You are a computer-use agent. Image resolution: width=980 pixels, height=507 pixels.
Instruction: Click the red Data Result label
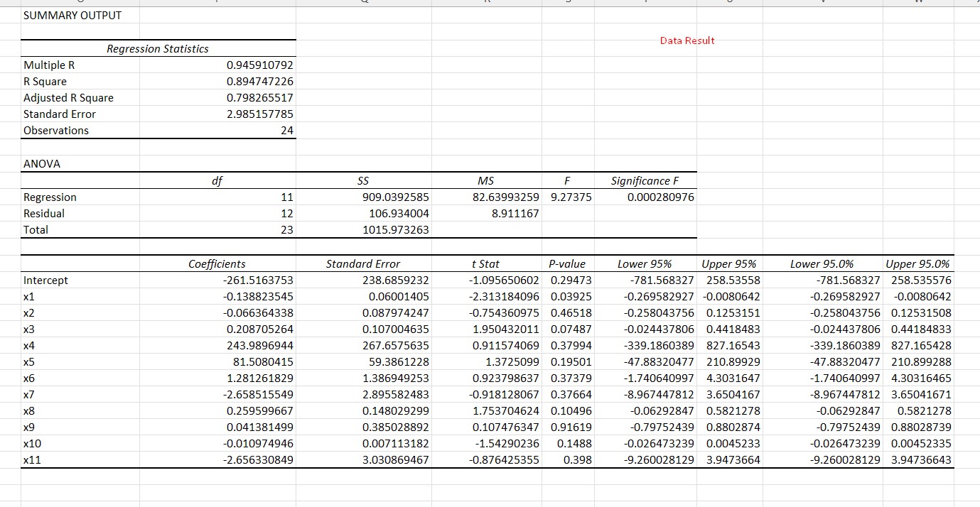pos(686,40)
